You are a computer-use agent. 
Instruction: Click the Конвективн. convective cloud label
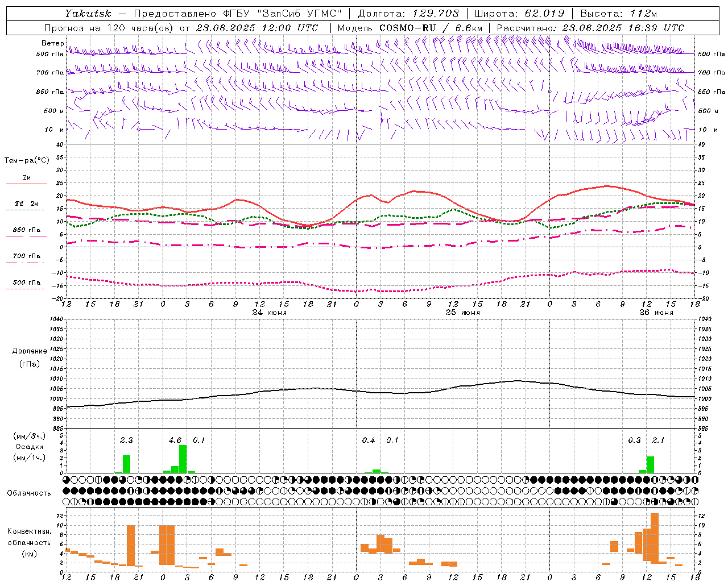(29, 531)
